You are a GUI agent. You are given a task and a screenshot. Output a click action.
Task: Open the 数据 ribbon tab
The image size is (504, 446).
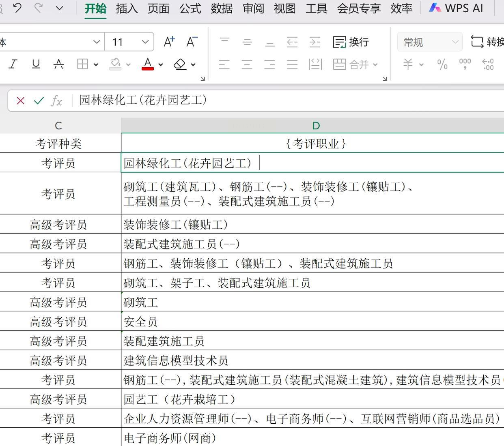coord(222,9)
